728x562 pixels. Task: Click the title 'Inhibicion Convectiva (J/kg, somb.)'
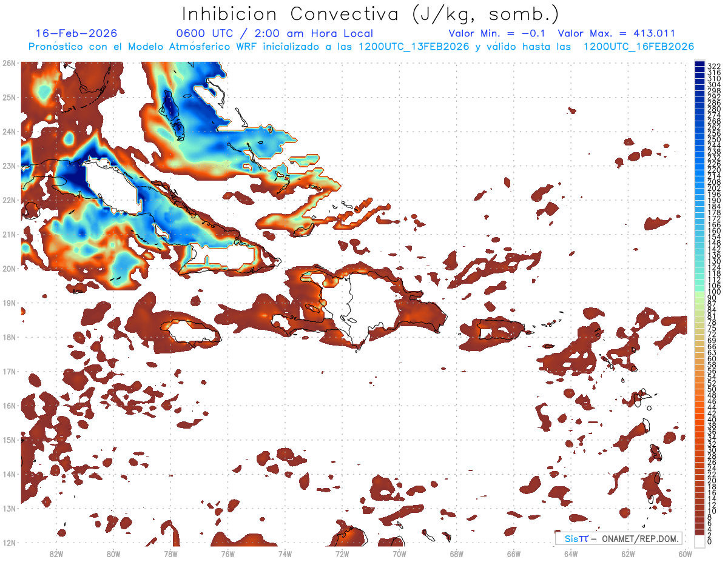tap(371, 15)
